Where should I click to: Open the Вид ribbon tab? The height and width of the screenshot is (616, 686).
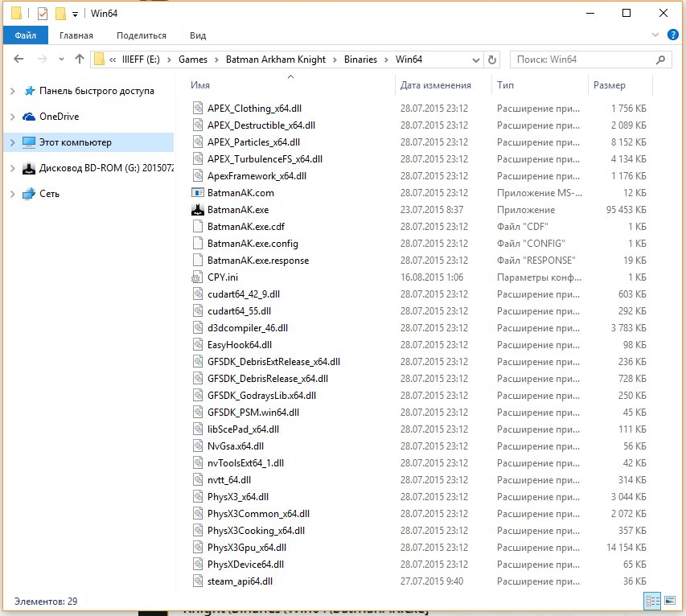[x=198, y=35]
